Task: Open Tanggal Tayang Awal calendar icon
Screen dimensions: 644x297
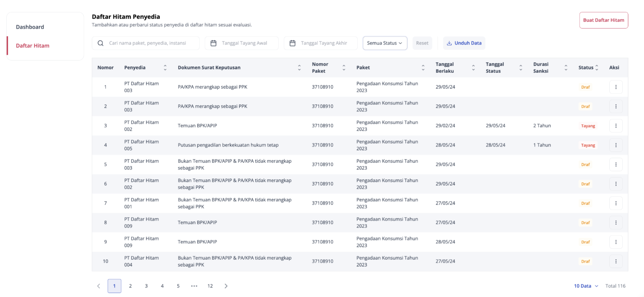Action: pos(213,43)
